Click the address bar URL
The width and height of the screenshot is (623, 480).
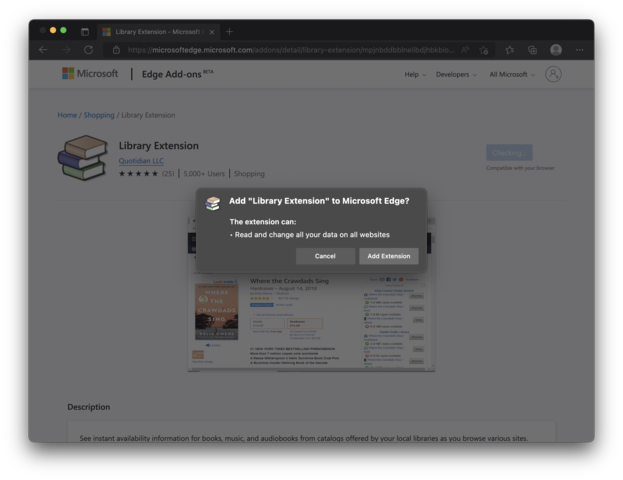[x=291, y=50]
